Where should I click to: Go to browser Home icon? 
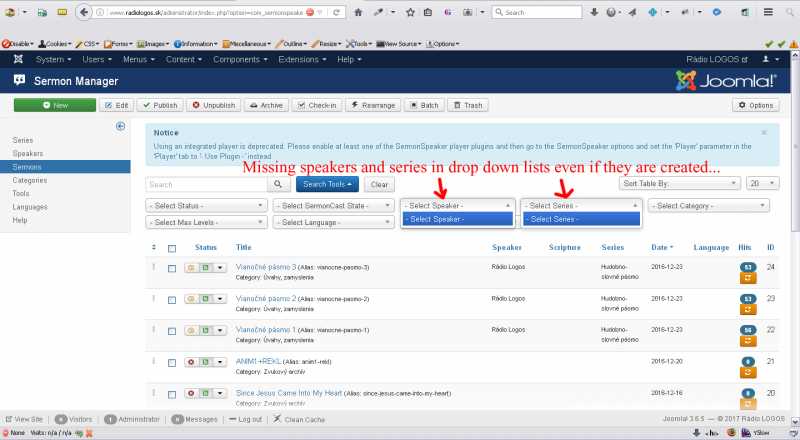358,12
